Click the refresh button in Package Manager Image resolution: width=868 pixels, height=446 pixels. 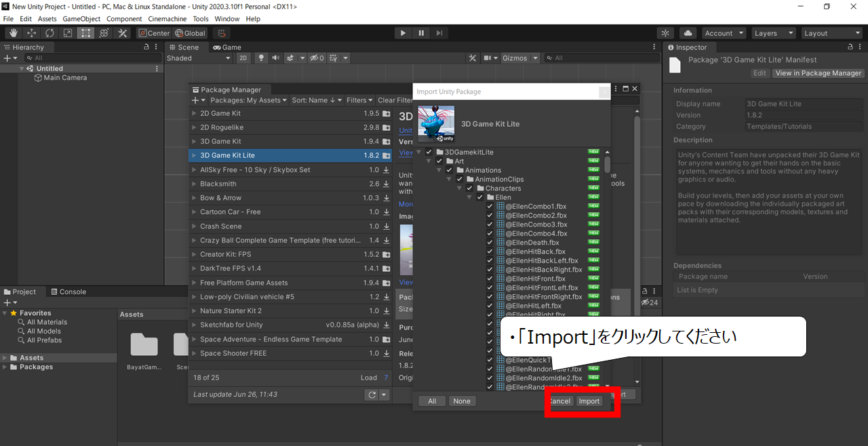click(371, 394)
